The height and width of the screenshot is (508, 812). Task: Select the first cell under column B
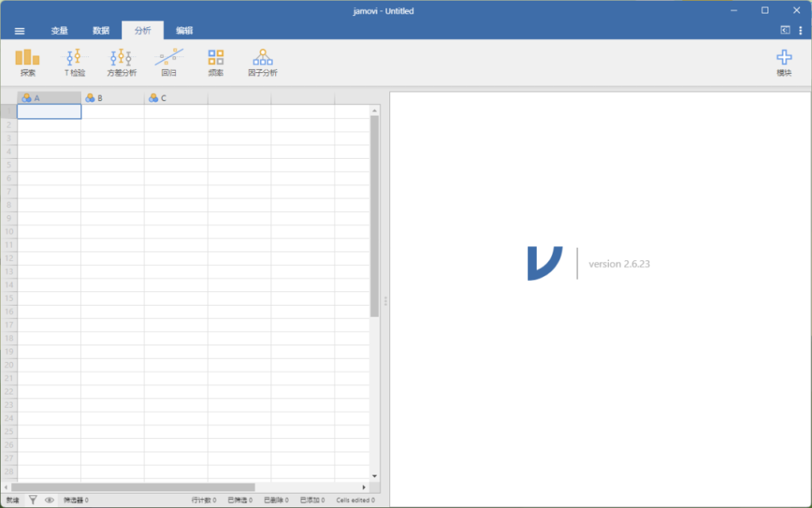113,112
